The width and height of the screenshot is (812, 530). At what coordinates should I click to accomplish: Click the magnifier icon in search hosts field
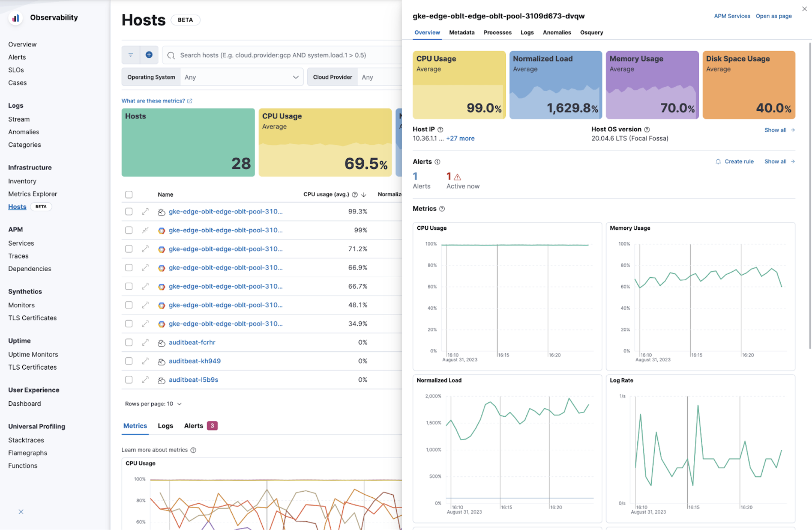pos(171,55)
